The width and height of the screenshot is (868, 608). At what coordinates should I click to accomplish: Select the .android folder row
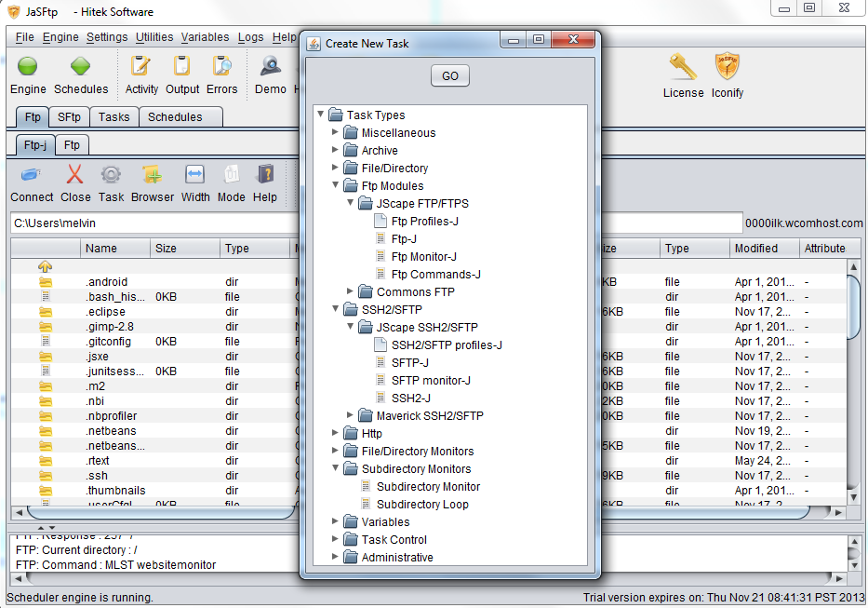(x=153, y=281)
